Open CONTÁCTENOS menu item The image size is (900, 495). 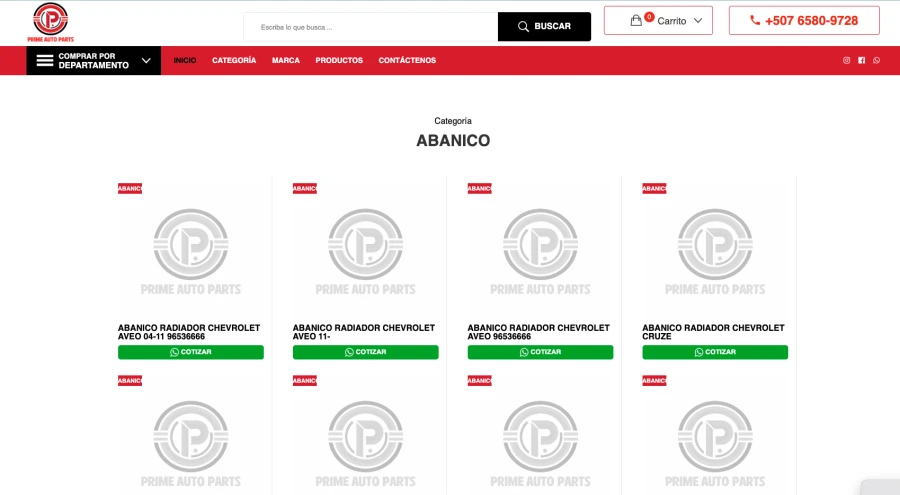coord(407,60)
